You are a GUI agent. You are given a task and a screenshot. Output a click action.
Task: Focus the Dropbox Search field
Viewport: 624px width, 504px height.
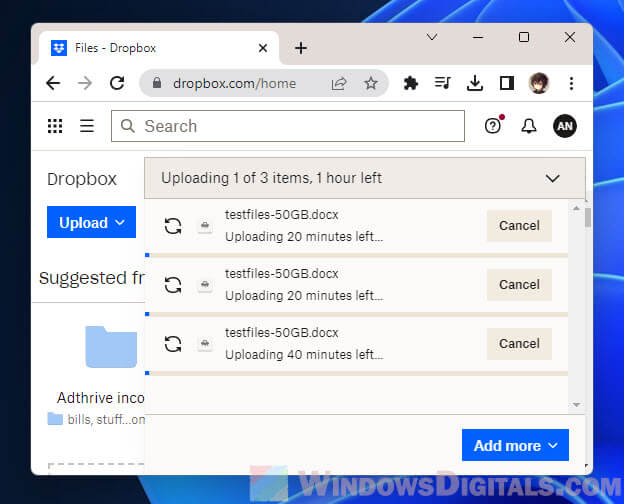click(288, 126)
